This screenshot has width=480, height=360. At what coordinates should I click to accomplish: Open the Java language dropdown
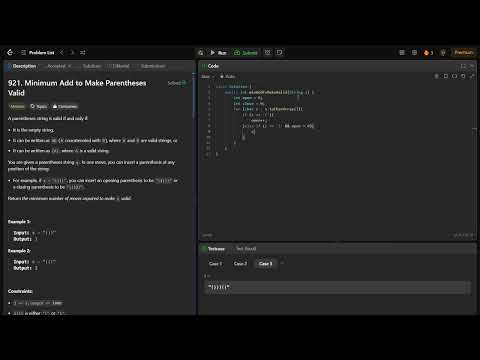point(208,77)
